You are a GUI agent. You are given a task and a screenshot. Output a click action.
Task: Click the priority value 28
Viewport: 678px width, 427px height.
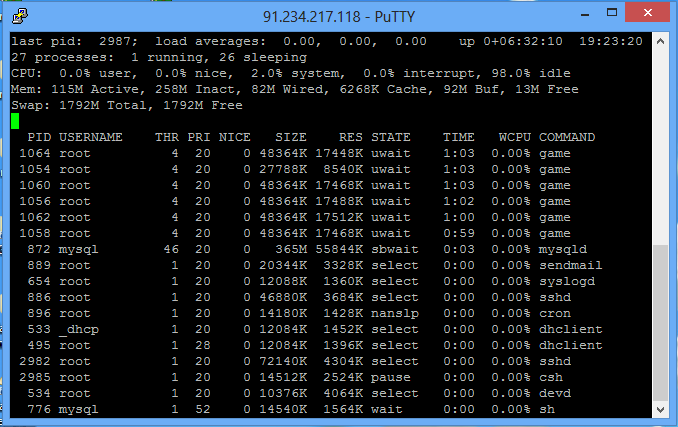[x=203, y=345]
